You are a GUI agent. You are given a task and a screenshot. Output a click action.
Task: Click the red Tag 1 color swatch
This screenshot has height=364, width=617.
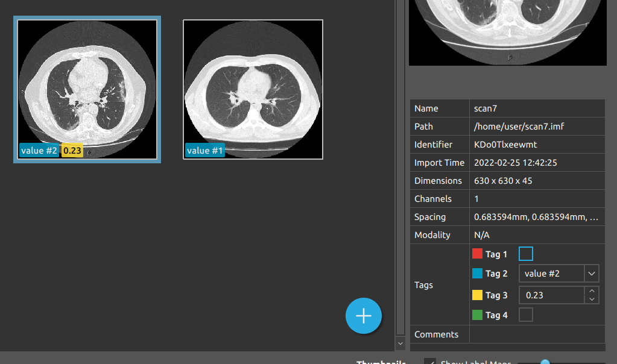477,254
